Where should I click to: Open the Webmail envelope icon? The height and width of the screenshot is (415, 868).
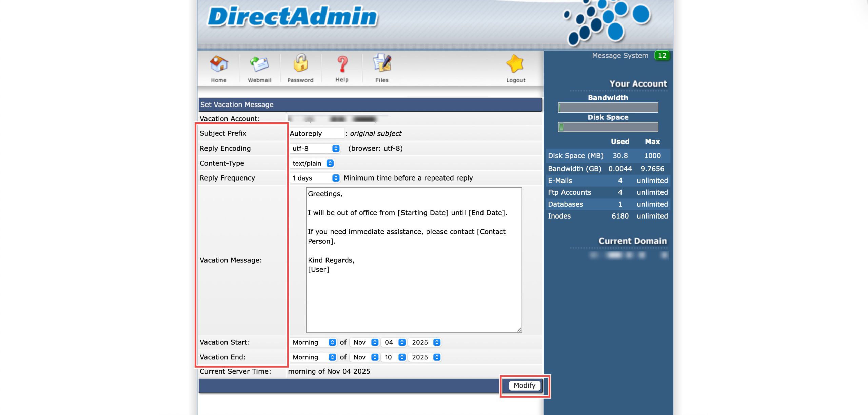click(259, 64)
